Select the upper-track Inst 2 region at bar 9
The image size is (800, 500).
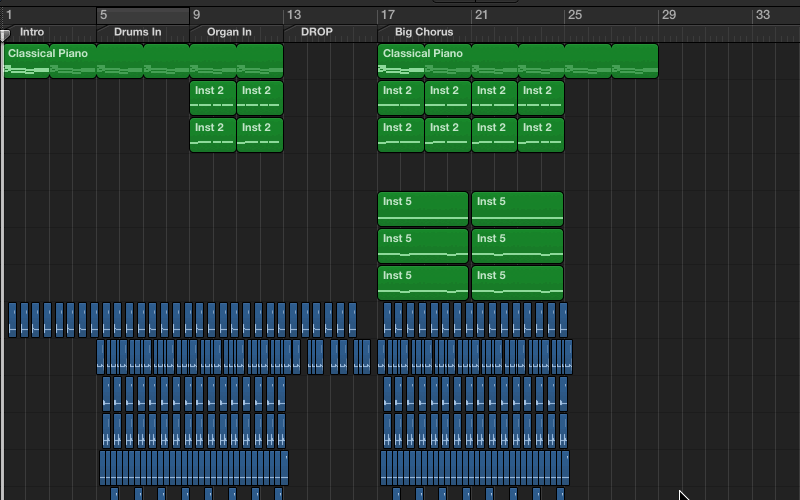tap(213, 97)
